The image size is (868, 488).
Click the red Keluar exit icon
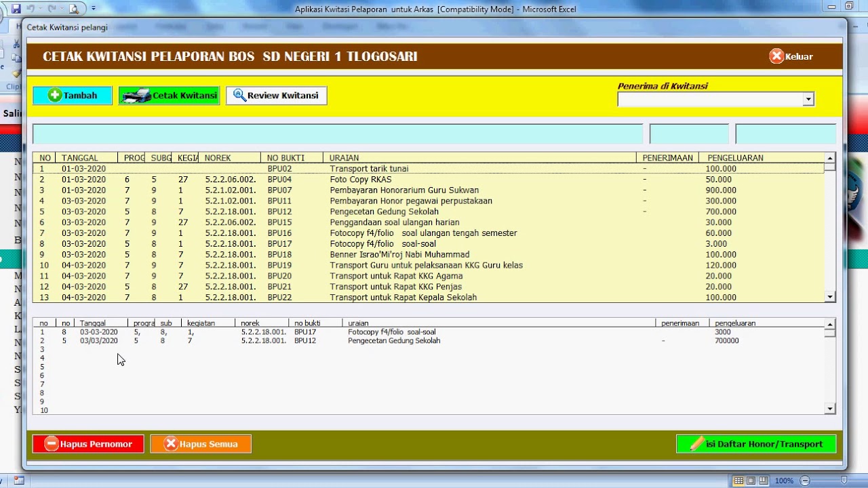pos(776,56)
